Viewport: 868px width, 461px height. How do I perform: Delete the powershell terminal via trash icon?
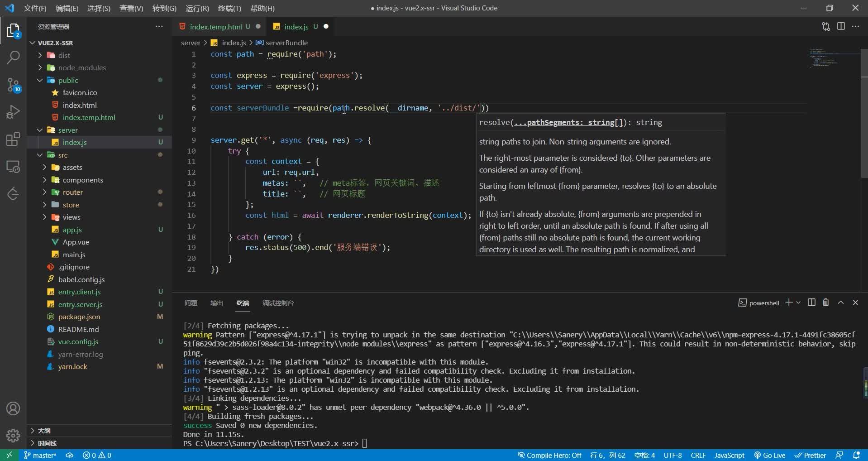click(825, 303)
